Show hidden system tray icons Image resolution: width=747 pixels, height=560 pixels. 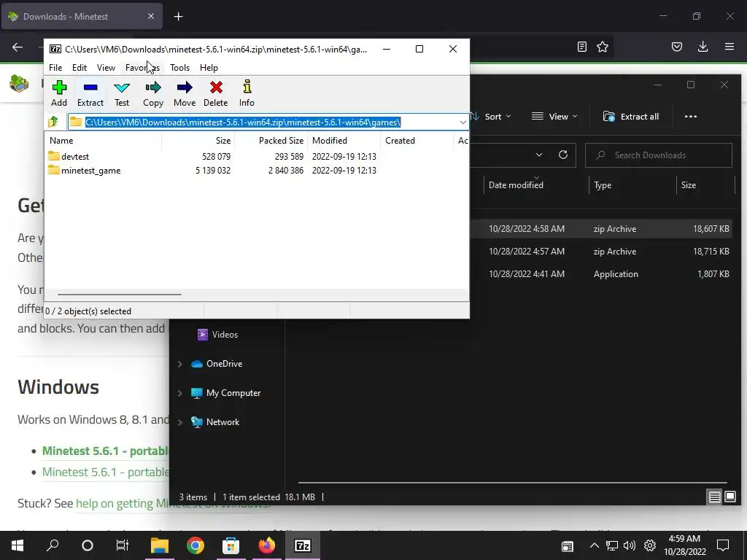pyautogui.click(x=594, y=545)
